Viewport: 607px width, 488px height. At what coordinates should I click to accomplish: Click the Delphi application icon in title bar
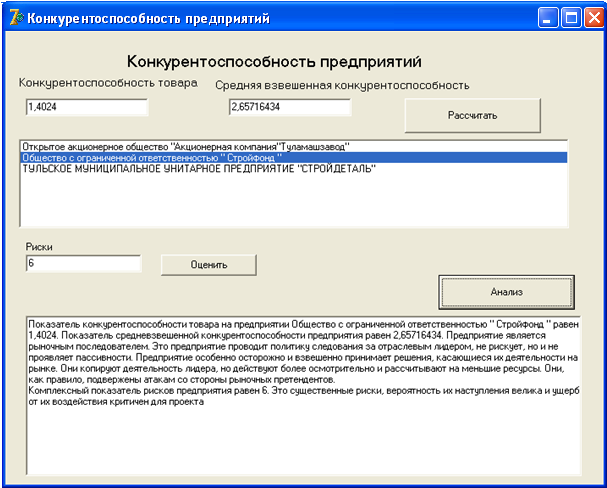(16, 18)
